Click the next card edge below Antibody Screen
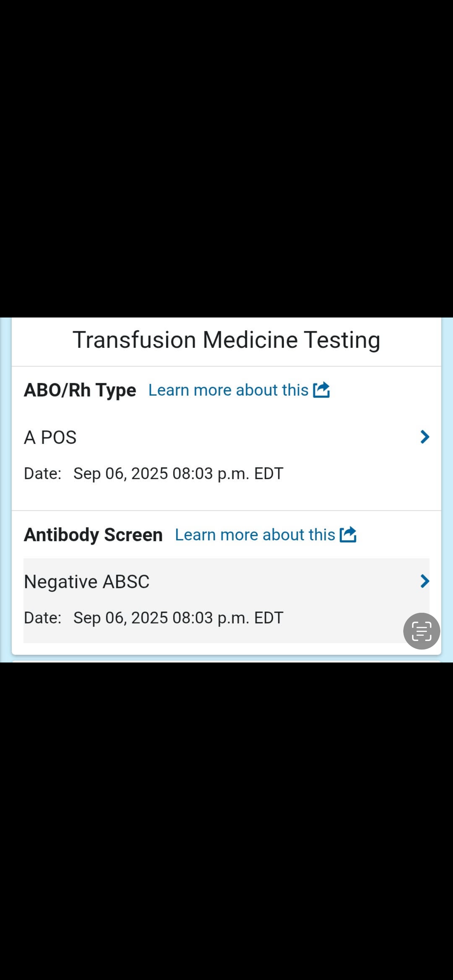 pos(226,661)
